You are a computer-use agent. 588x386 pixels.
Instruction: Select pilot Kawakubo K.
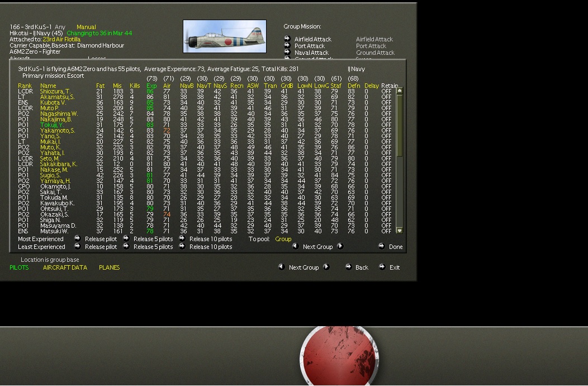click(x=58, y=203)
